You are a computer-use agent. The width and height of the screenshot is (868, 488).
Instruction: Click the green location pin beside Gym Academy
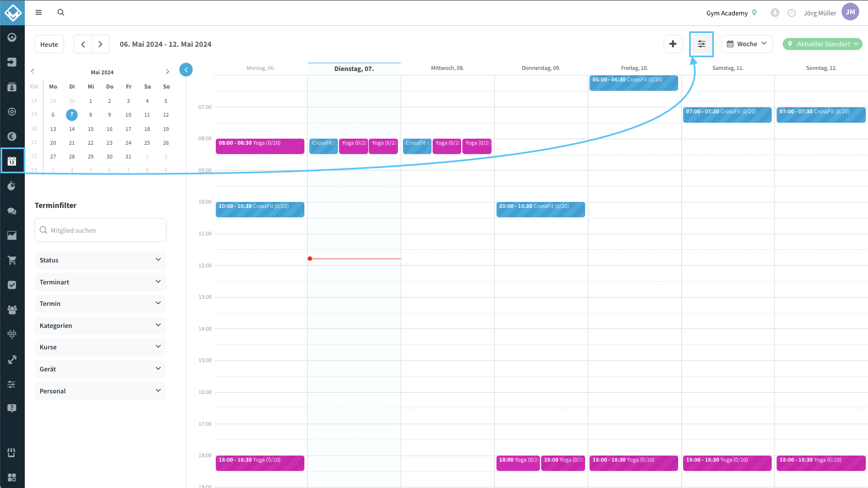point(755,13)
